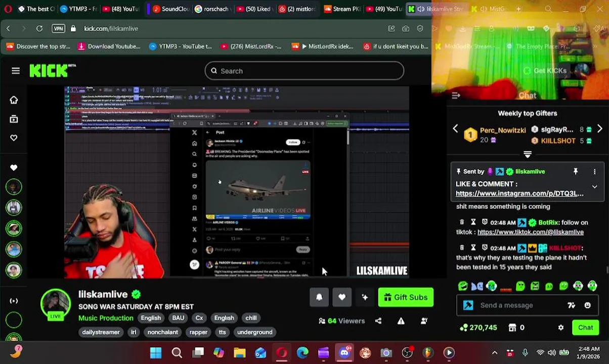Show hidden system tray icons
The image size is (609, 364).
coord(495,352)
